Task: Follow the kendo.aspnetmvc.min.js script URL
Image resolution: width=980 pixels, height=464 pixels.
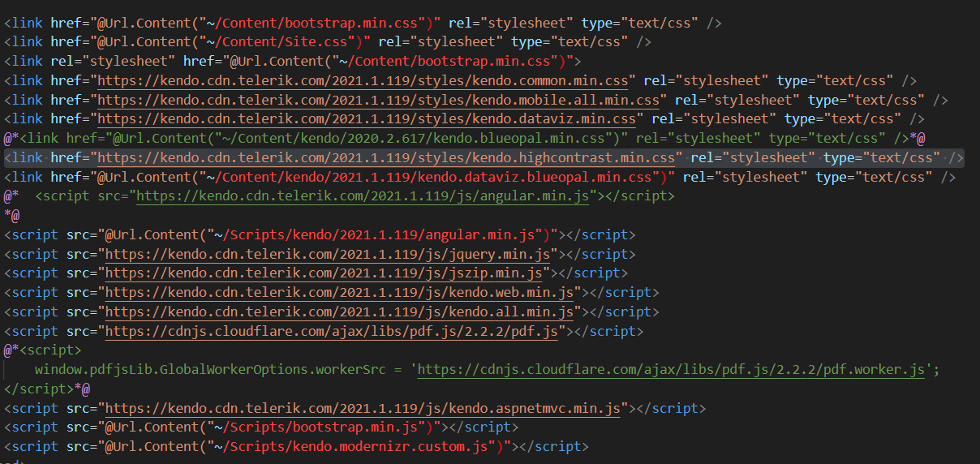Action: pyautogui.click(x=363, y=408)
